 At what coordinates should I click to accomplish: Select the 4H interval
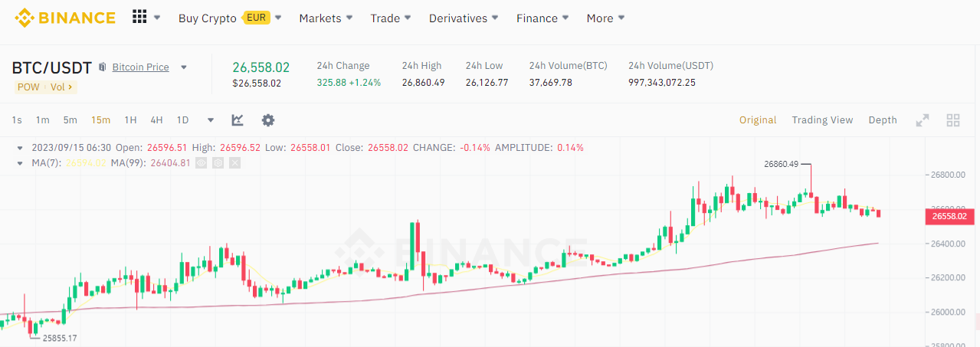[156, 119]
